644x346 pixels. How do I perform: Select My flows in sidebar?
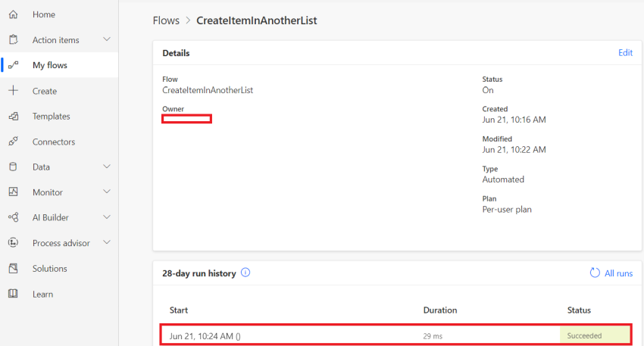point(50,65)
